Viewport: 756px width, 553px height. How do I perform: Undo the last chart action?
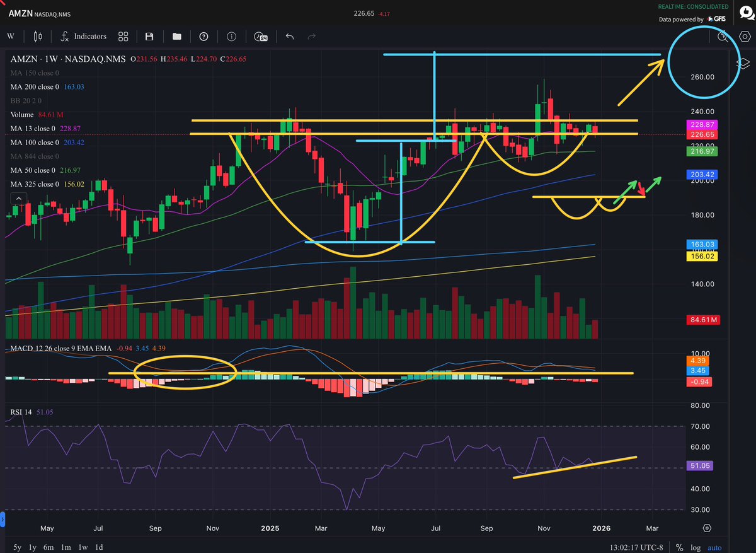290,37
